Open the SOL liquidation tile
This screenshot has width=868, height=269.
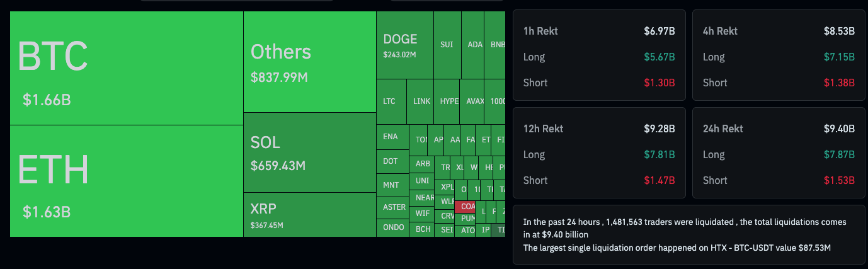tap(309, 152)
